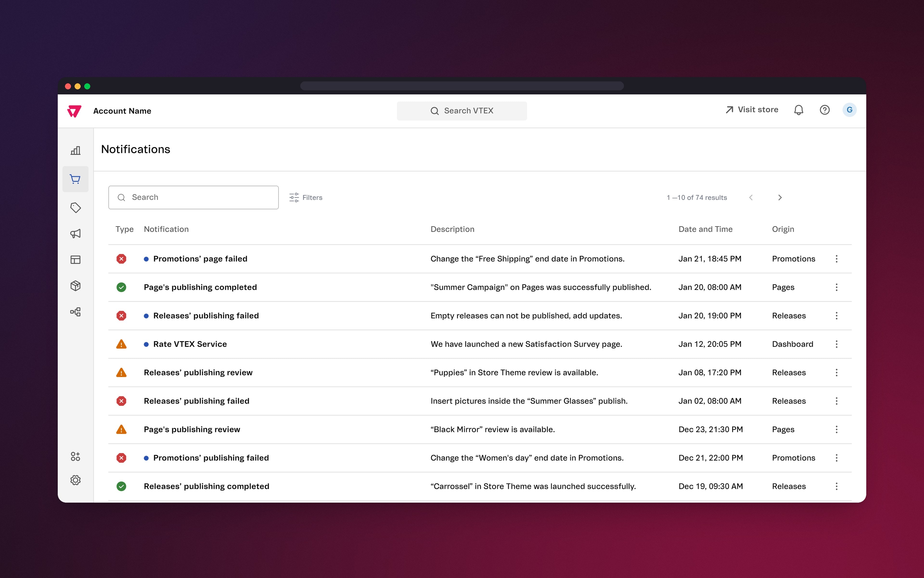924x578 pixels.
Task: Open the Filters button
Action: [306, 197]
